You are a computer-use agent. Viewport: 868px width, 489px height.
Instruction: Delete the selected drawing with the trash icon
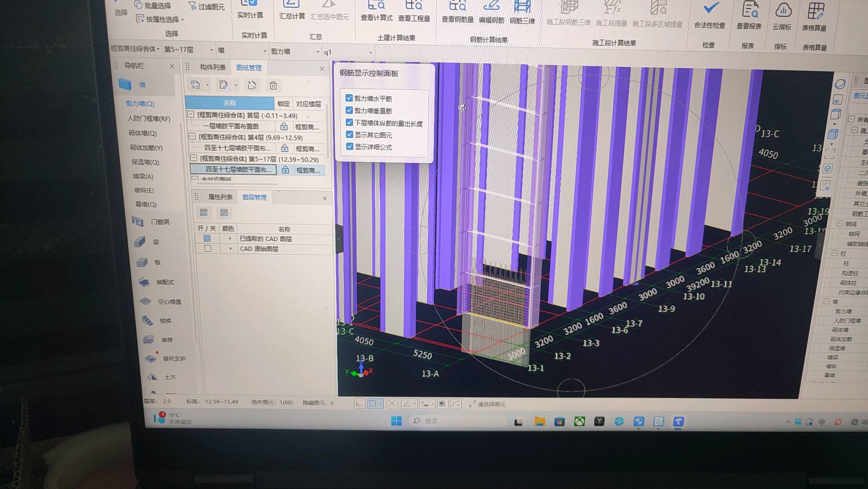tap(273, 86)
